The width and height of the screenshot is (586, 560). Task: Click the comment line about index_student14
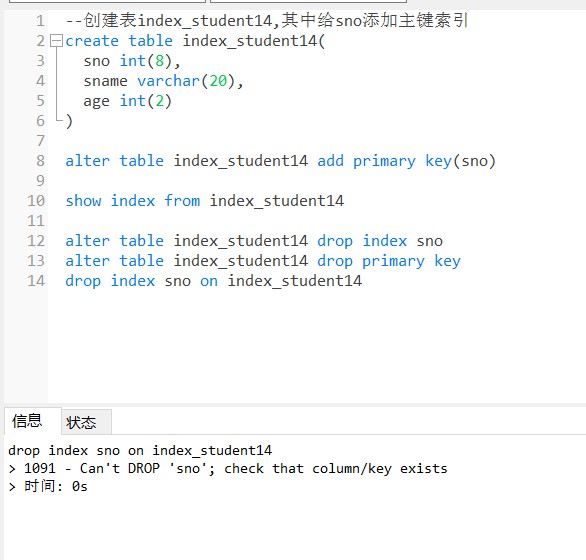267,21
